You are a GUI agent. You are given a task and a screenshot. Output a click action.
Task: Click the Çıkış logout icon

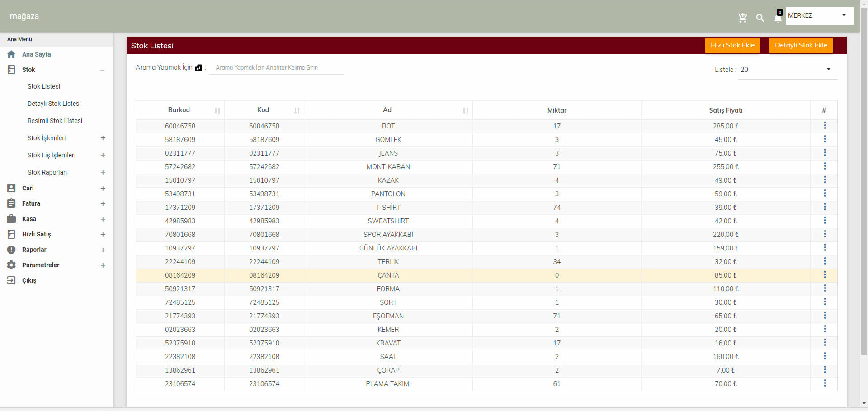(x=11, y=280)
